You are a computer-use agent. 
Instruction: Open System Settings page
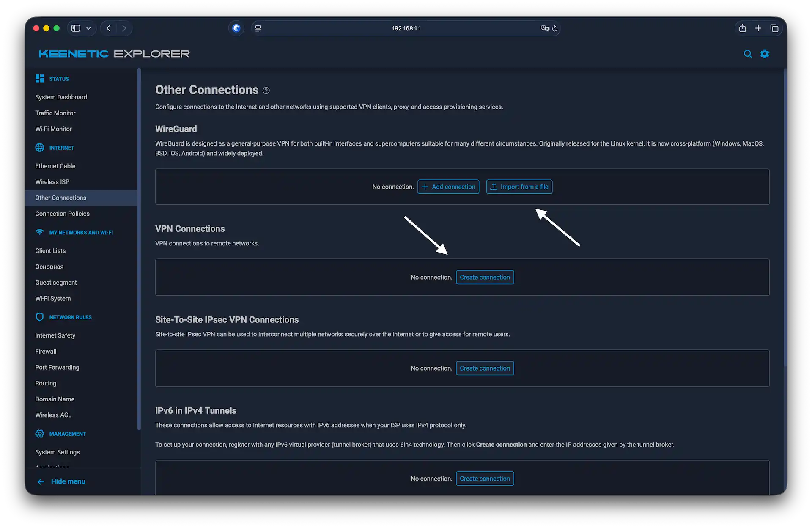pos(58,452)
